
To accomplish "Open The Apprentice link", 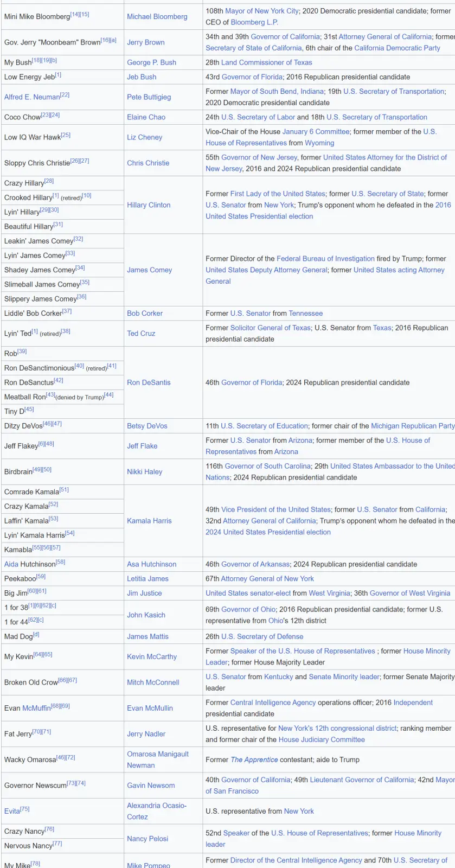I will click(x=254, y=760).
